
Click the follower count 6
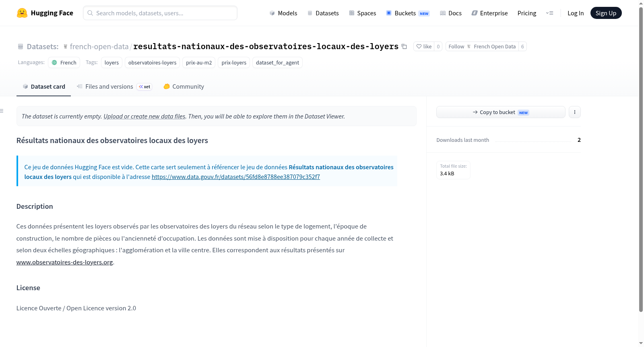tap(522, 46)
